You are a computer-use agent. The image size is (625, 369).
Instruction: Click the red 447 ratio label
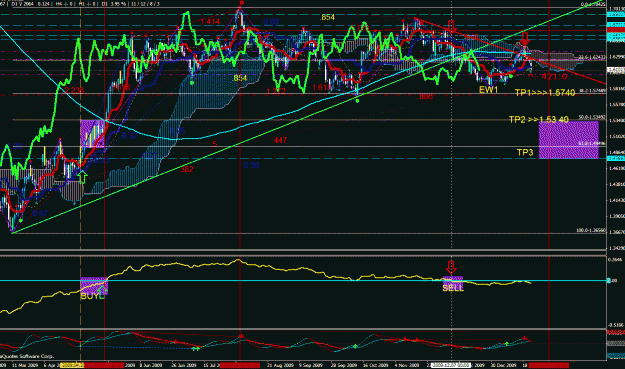point(280,140)
